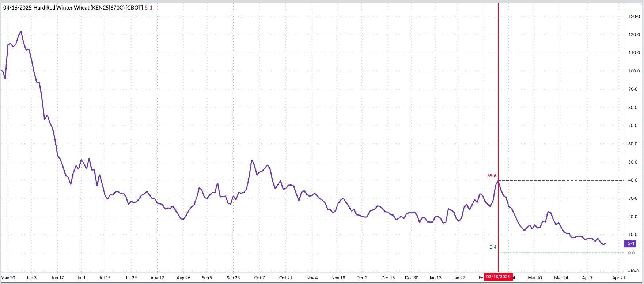Image resolution: width=644 pixels, height=284 pixels.
Task: Click the 100-0 price axis label
Action: (x=634, y=71)
